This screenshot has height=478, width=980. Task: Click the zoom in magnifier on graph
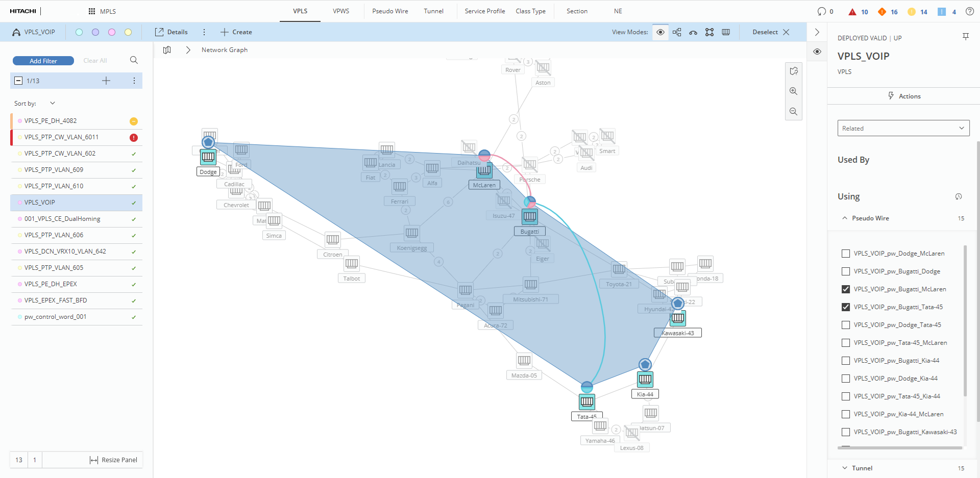[x=793, y=91]
